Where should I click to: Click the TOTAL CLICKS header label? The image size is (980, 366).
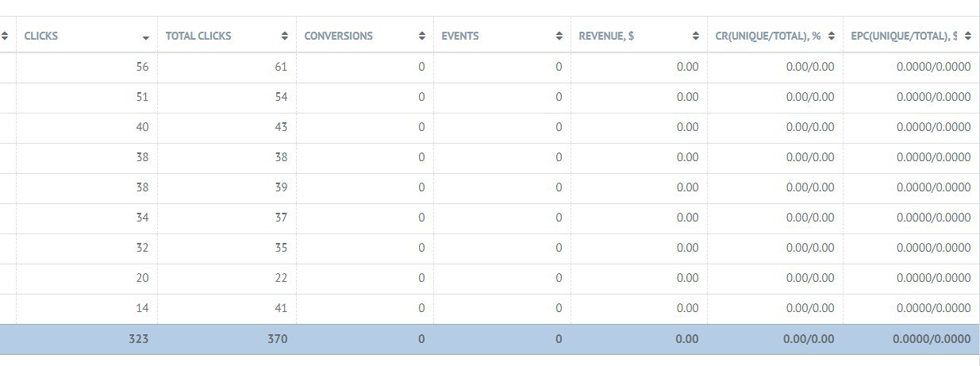point(198,36)
